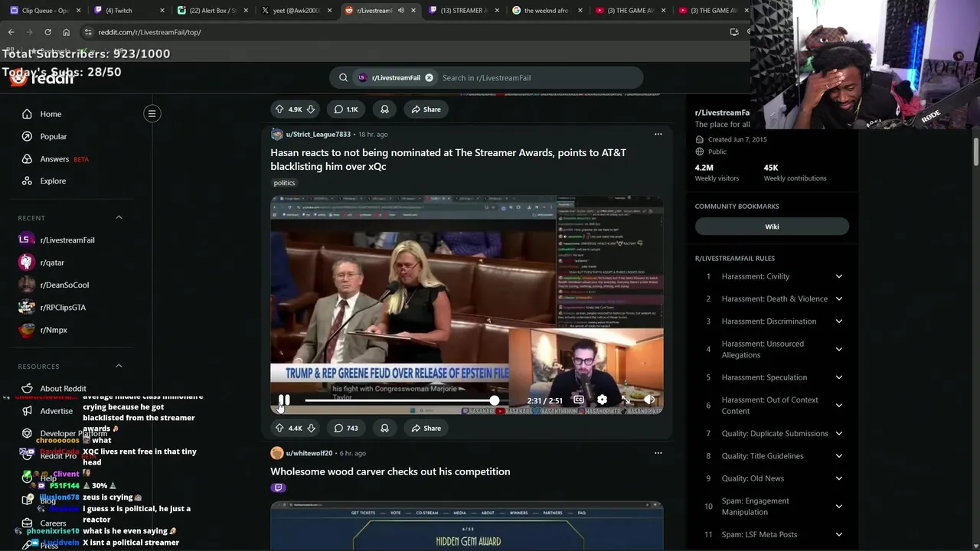The width and height of the screenshot is (980, 551).
Task: Open more options for wood carver post
Action: click(x=658, y=453)
